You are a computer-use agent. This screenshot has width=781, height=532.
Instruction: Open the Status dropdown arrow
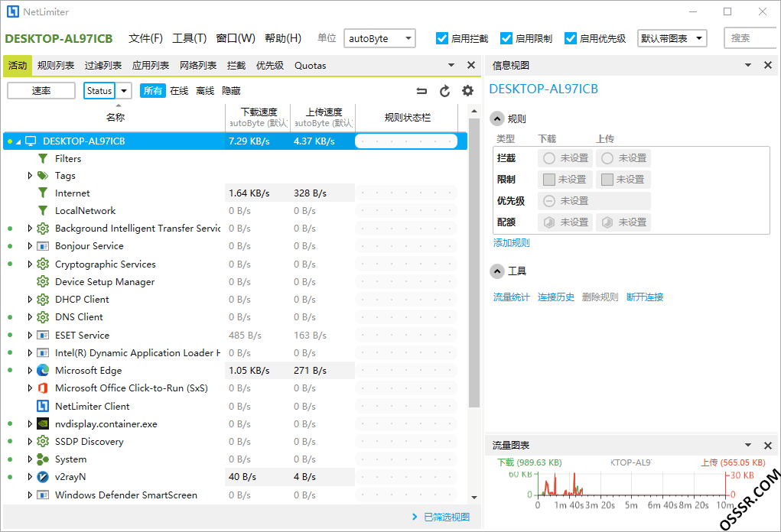pyautogui.click(x=123, y=91)
